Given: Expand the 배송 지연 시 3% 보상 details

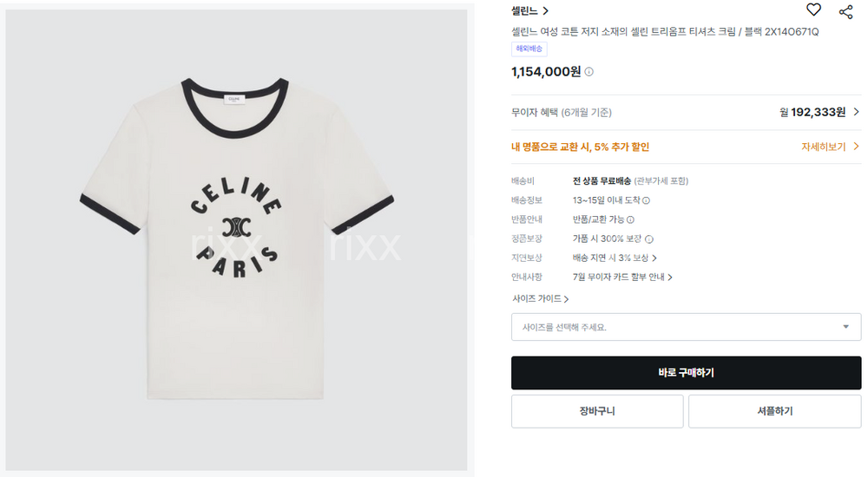Looking at the screenshot, I should tap(615, 258).
